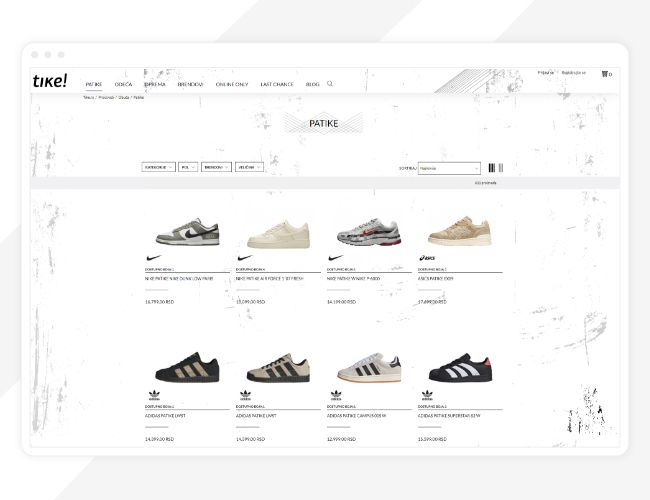The width and height of the screenshot is (650, 500).
Task: Select the OPREMA menu item
Action: [x=155, y=84]
